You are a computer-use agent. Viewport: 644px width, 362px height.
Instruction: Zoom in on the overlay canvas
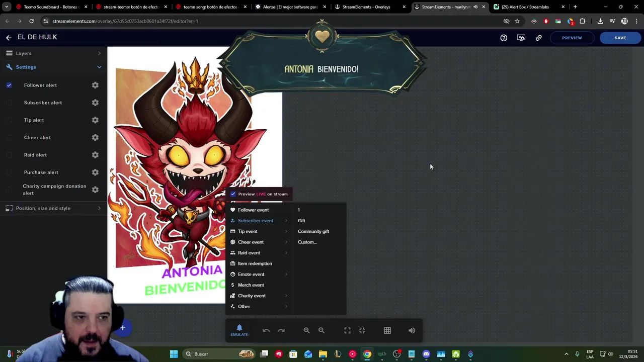pyautogui.click(x=306, y=330)
